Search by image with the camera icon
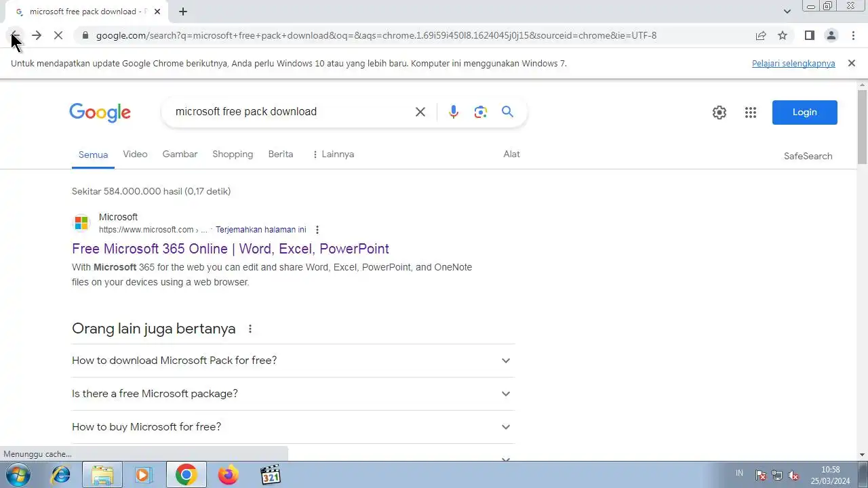 tap(481, 112)
